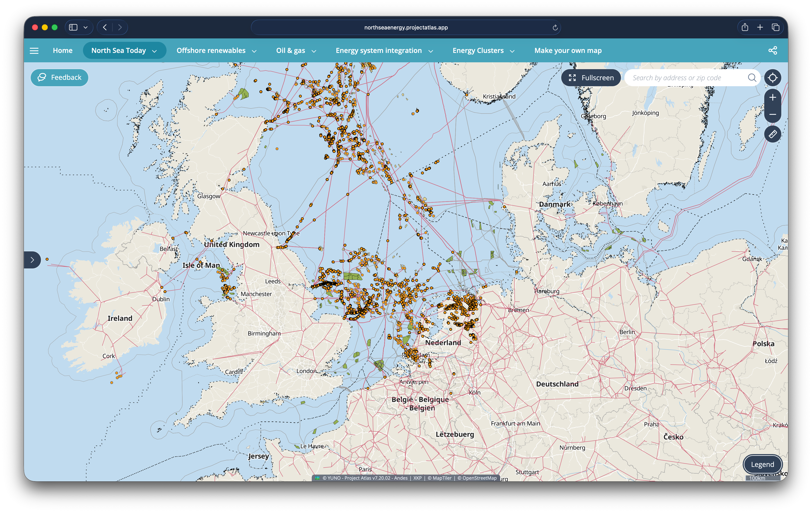
Task: Activate the ruler measure tool
Action: click(x=773, y=134)
